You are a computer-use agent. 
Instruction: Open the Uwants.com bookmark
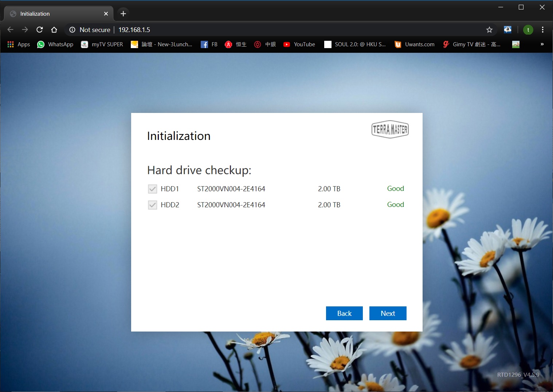coord(415,44)
